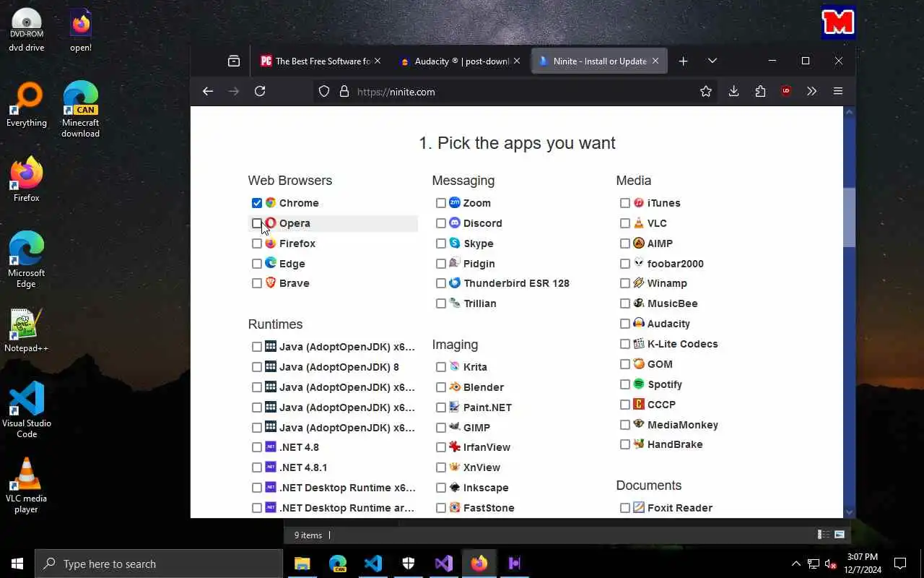Image resolution: width=924 pixels, height=578 pixels.
Task: Open Visual Studio Code from the taskbar
Action: pyautogui.click(x=373, y=564)
